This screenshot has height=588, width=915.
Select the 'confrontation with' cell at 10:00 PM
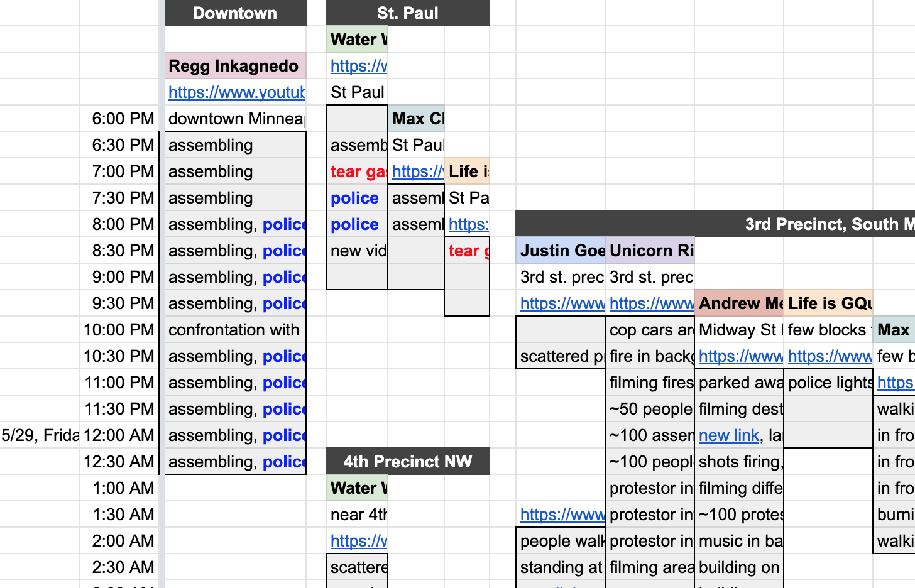pyautogui.click(x=236, y=330)
